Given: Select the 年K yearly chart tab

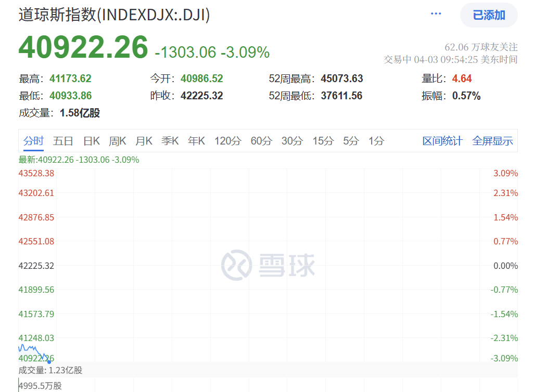Looking at the screenshot, I should coord(196,140).
